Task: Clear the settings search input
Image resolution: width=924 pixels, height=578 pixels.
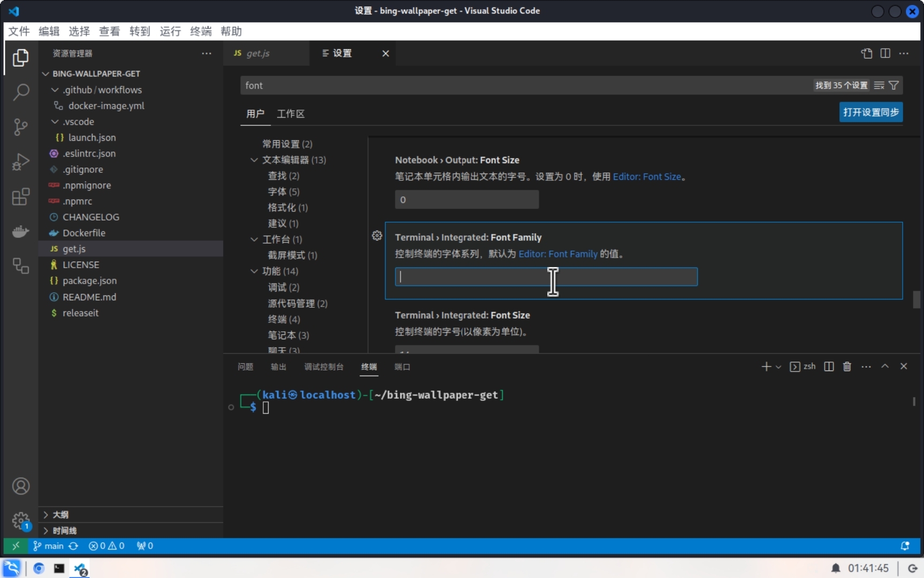Action: 879,85
